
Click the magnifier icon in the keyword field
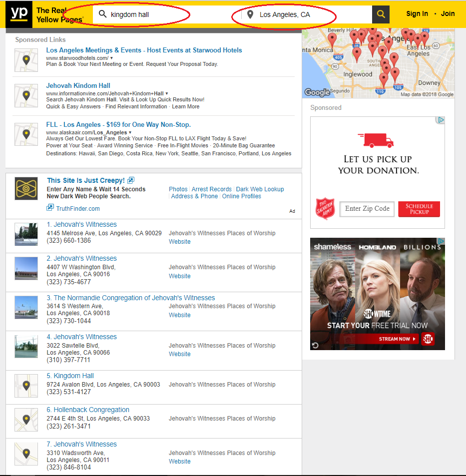[x=102, y=14]
